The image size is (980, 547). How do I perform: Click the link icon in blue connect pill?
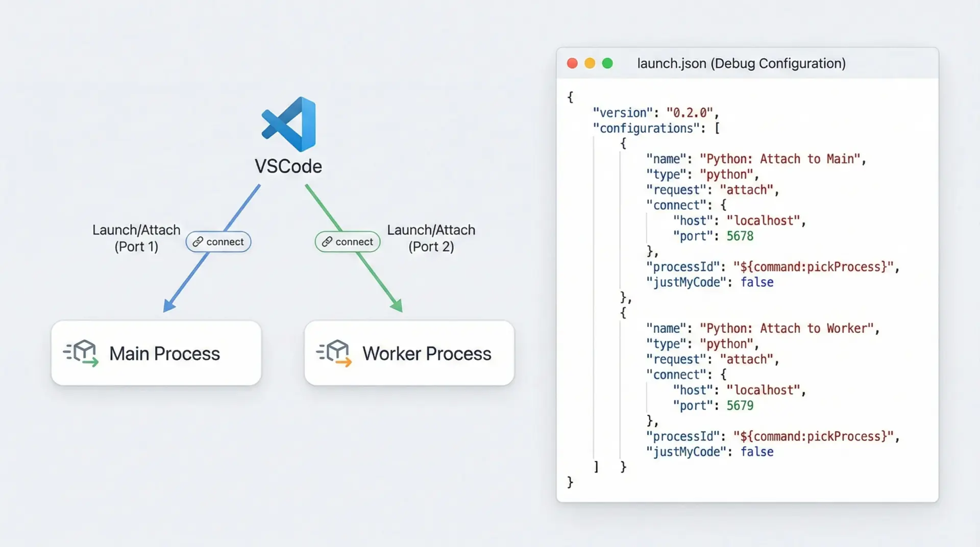198,242
